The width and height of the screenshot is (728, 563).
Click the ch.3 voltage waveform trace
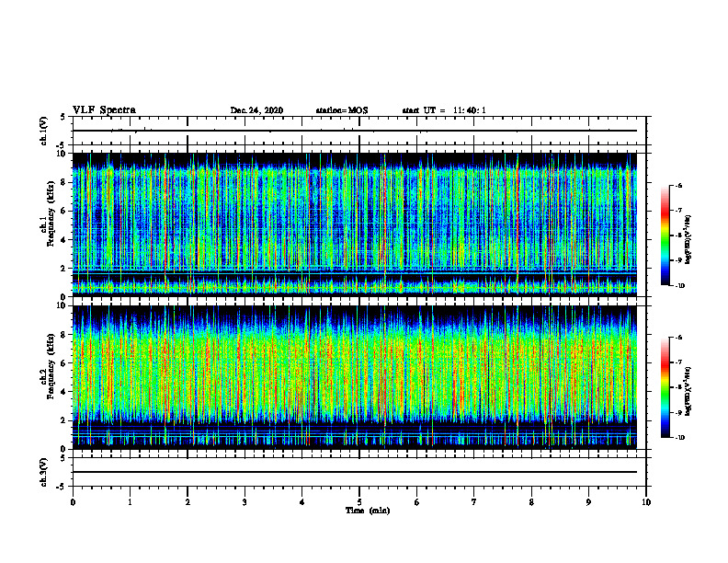point(355,472)
